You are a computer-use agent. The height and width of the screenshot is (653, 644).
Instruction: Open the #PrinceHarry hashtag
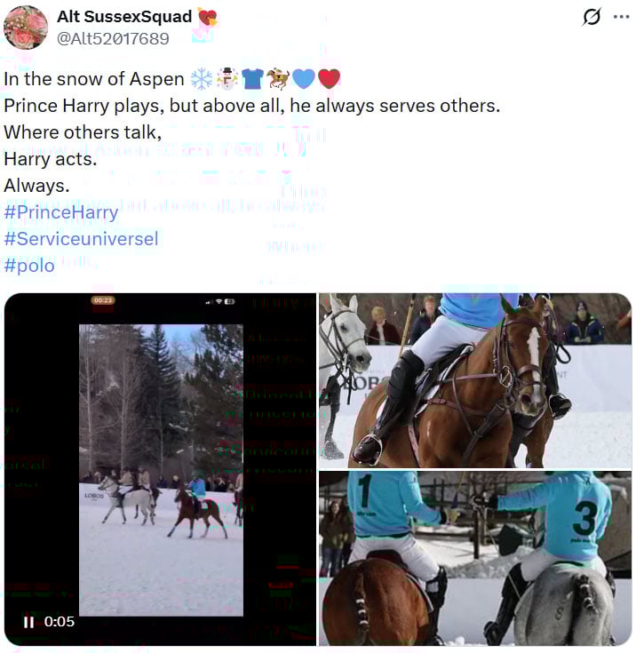point(61,212)
